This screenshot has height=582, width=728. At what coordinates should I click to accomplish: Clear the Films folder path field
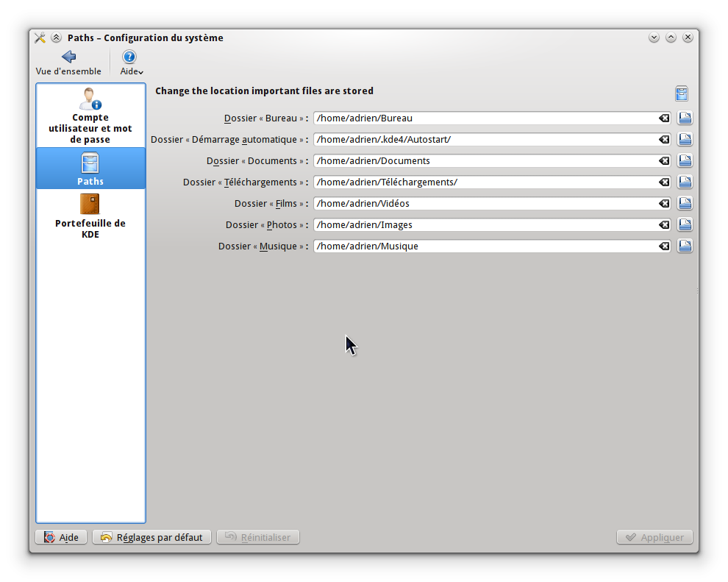coord(664,204)
